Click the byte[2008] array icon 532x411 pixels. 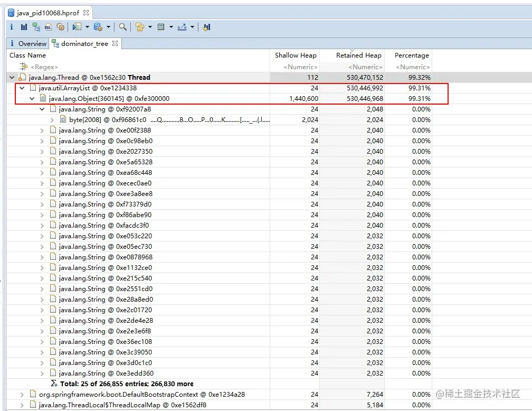pos(63,119)
